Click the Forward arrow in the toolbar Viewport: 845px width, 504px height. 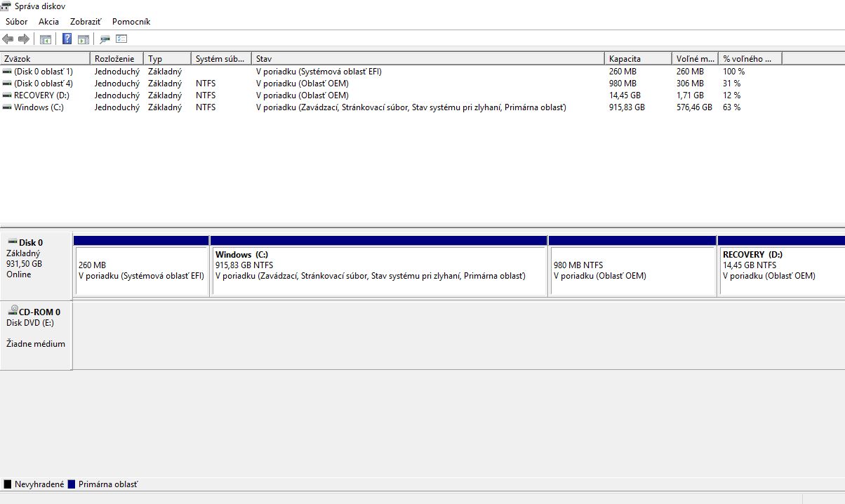click(x=24, y=39)
